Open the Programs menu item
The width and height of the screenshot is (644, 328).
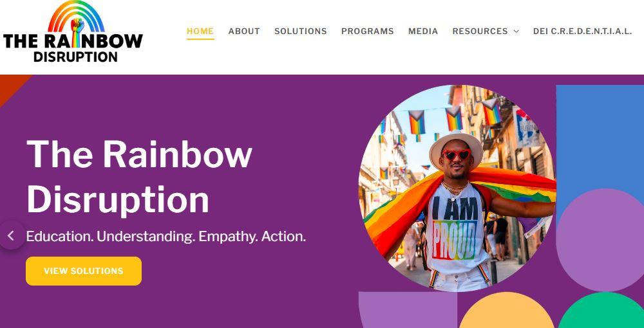click(368, 31)
